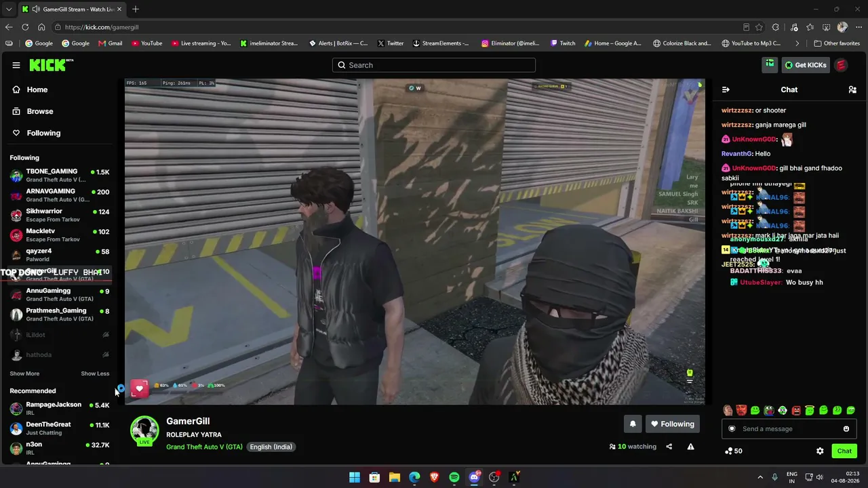Click the Send a message chat input
Screen dimensions: 868x488
tap(789, 428)
